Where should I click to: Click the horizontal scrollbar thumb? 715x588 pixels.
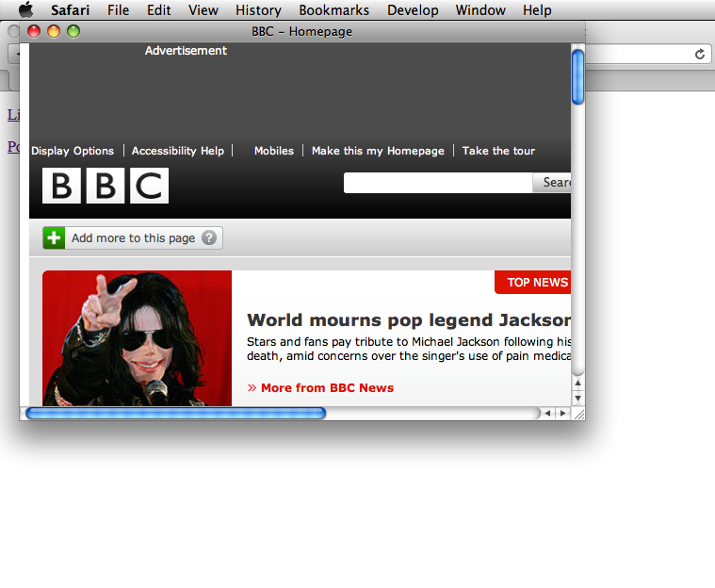[x=176, y=414]
